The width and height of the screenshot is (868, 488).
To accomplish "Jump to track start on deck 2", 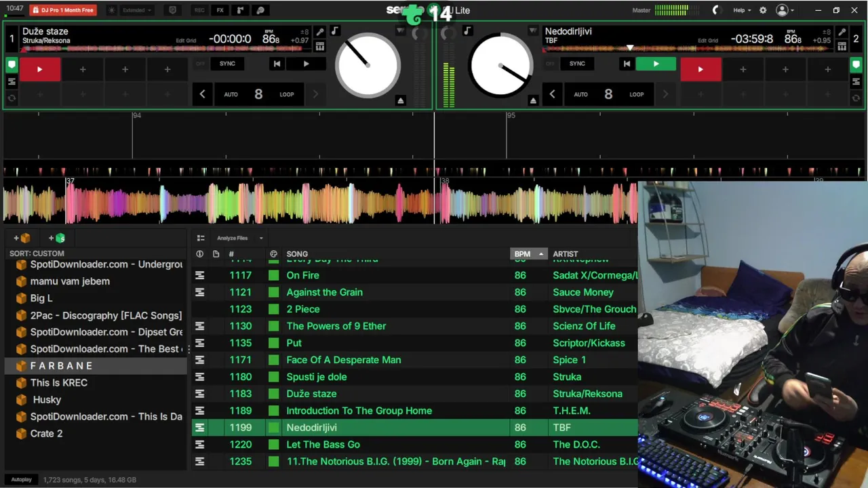I will [627, 64].
